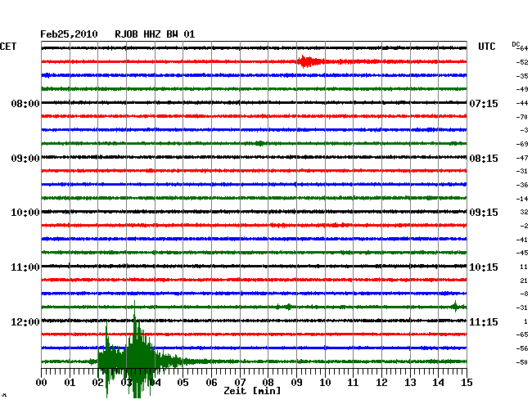This screenshot has height=404, width=532.
Task: Select the DC offset value -44
Action: click(x=522, y=103)
